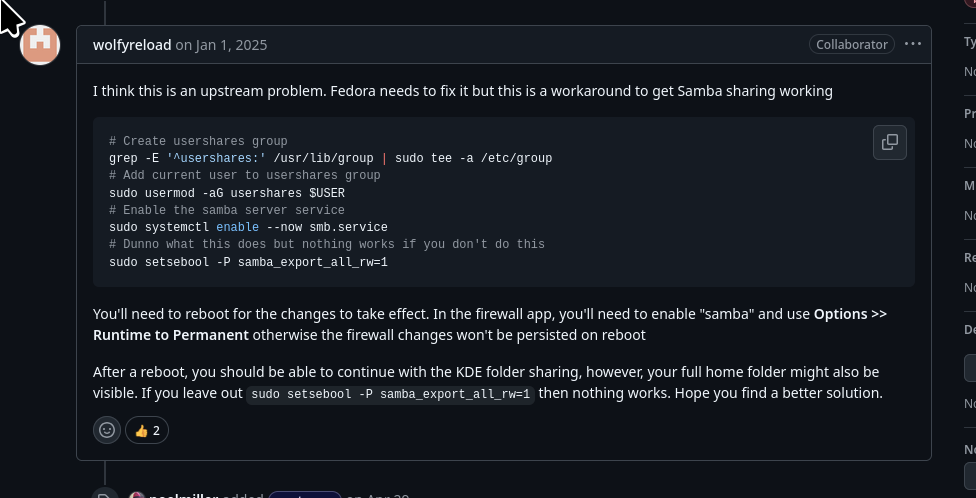Click the noelmiller avatar in the timeline
Viewport: 976px width, 498px height.
click(137, 495)
